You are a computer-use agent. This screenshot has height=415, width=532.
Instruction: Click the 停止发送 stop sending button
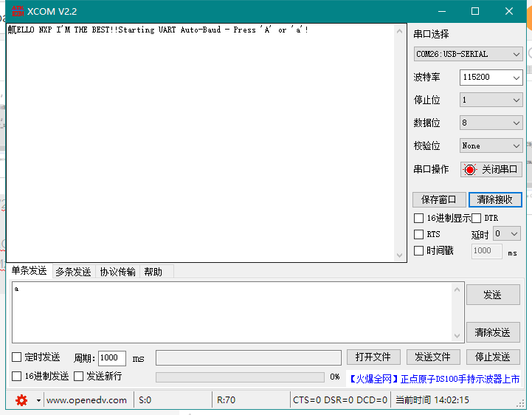(x=493, y=357)
